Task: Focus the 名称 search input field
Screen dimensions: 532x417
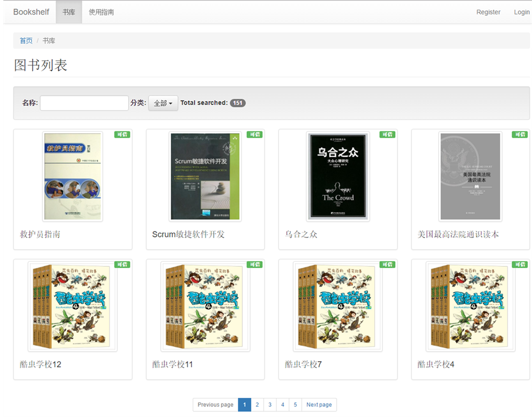Action: (84, 103)
